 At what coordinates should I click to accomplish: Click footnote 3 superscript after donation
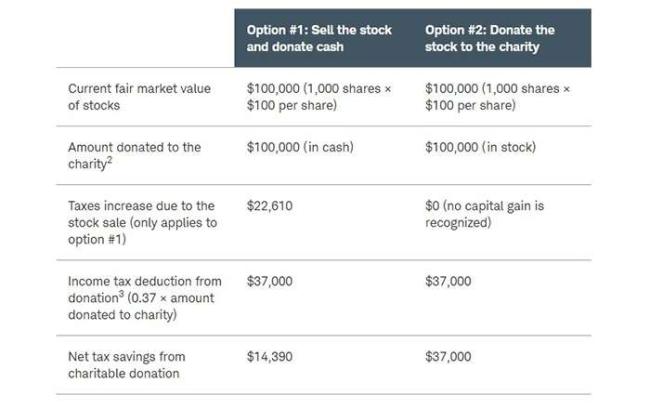coord(121,294)
